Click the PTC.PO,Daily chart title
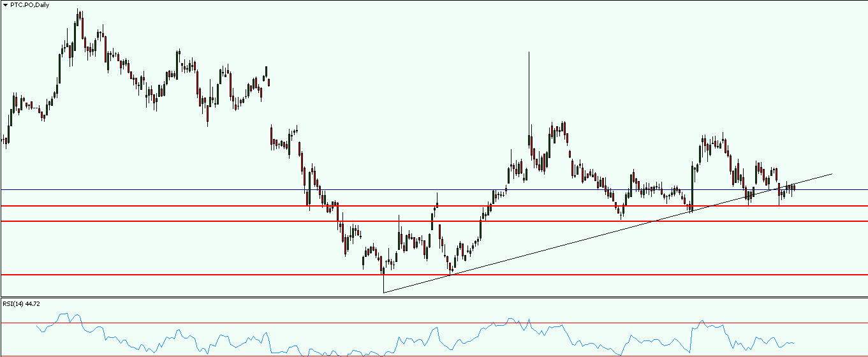This screenshot has width=868, height=357. pos(30,5)
